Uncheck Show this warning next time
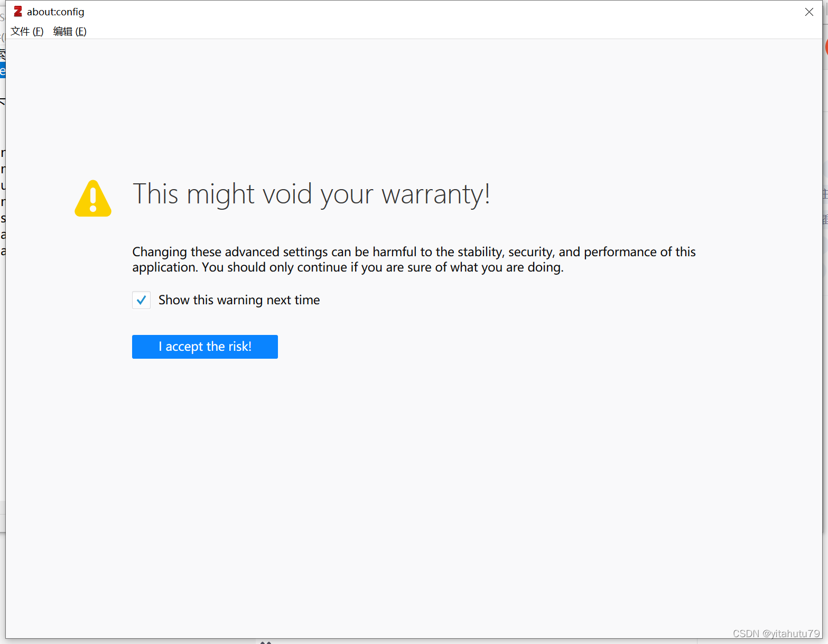Viewport: 828px width, 644px height. coord(142,300)
